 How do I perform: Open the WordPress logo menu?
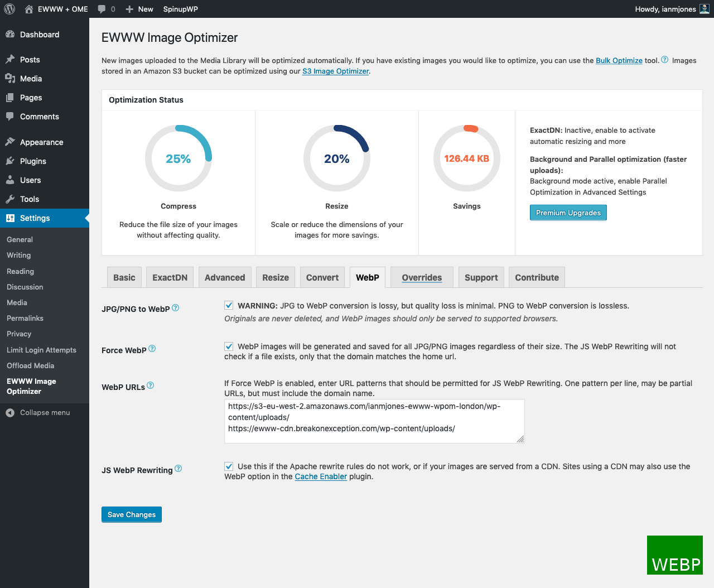(x=9, y=9)
